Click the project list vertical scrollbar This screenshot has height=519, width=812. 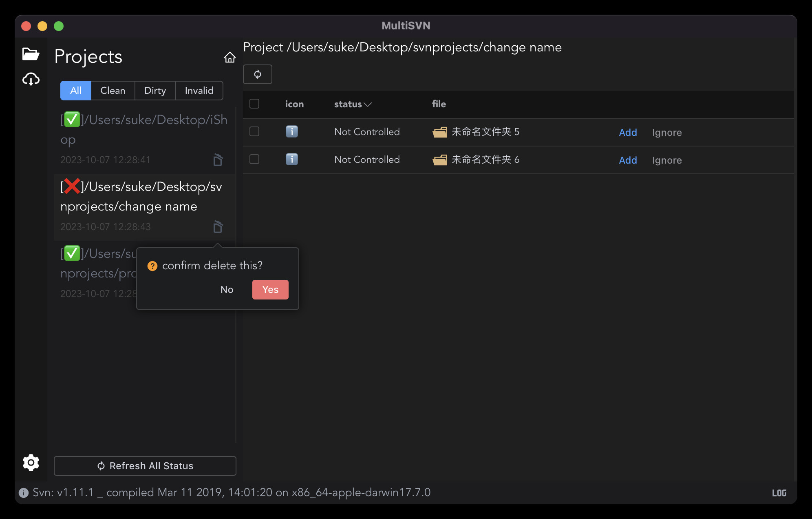pyautogui.click(x=236, y=275)
